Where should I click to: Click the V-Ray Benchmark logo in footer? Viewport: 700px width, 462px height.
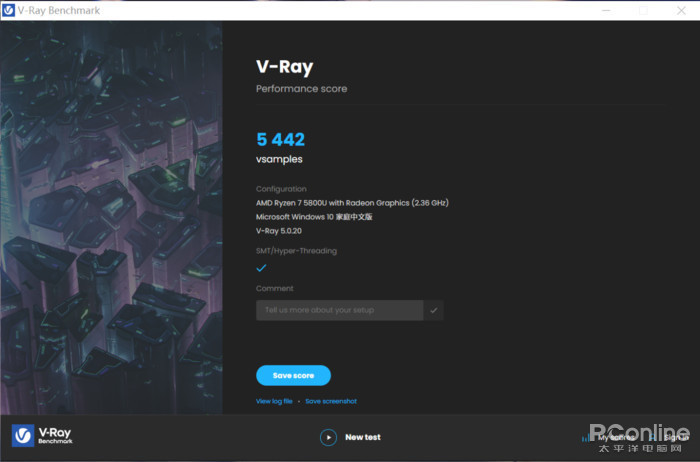pyautogui.click(x=42, y=436)
